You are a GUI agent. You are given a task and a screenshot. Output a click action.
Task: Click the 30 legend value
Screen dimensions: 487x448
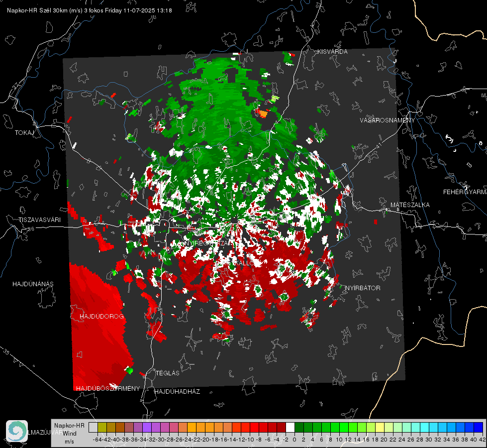pos(429,440)
